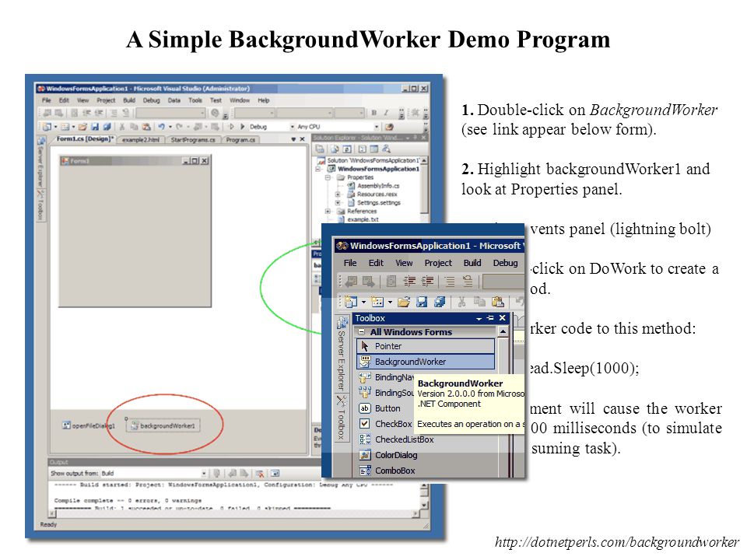
Task: Select the backgroundWorker1 component in the tray
Action: click(x=163, y=425)
